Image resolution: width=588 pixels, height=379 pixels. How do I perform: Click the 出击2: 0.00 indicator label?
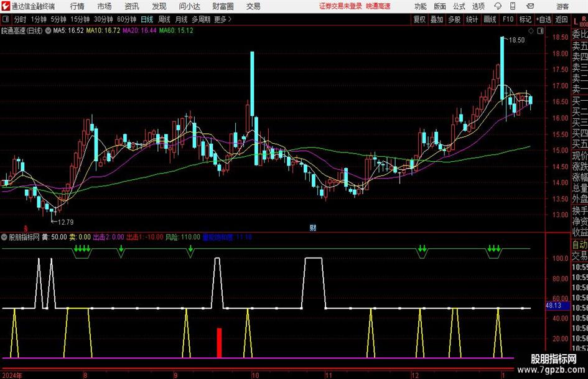pyautogui.click(x=108, y=237)
